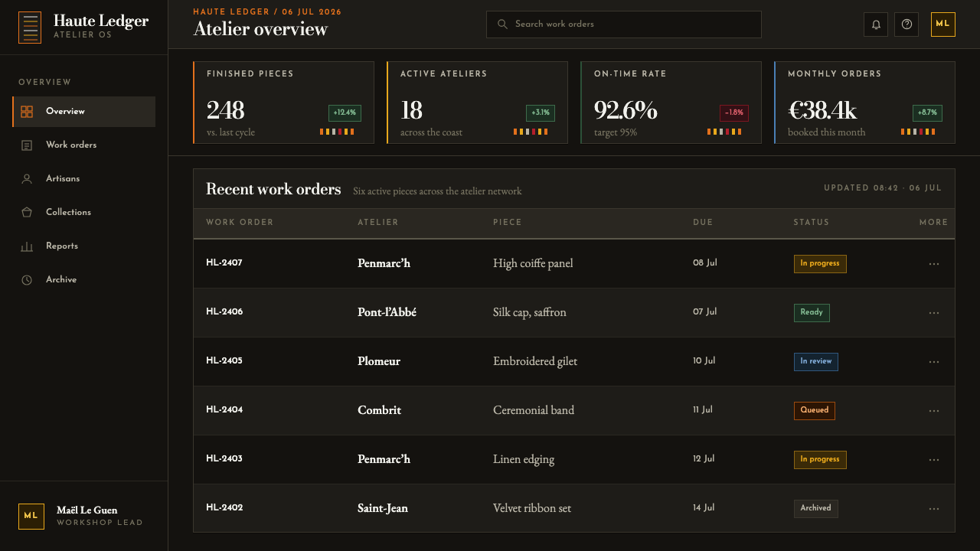980x551 pixels.
Task: Open the Active Ateliers stat card
Action: (477, 103)
